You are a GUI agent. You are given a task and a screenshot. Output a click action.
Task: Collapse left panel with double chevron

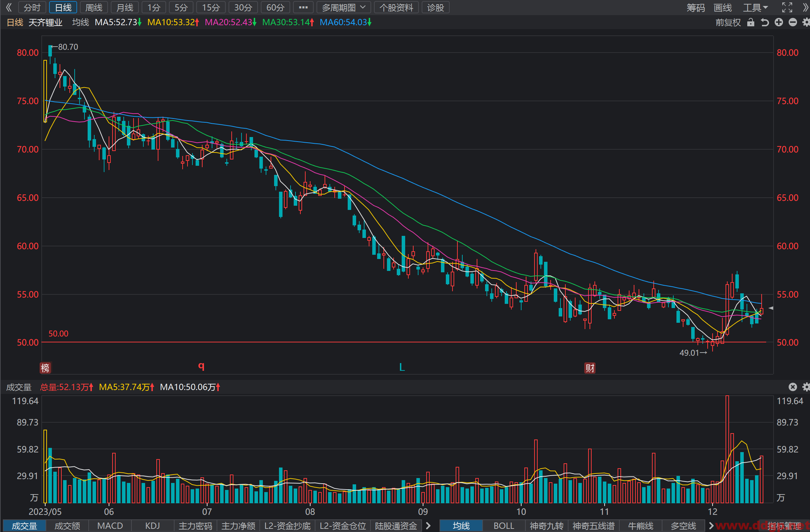[x=9, y=7]
